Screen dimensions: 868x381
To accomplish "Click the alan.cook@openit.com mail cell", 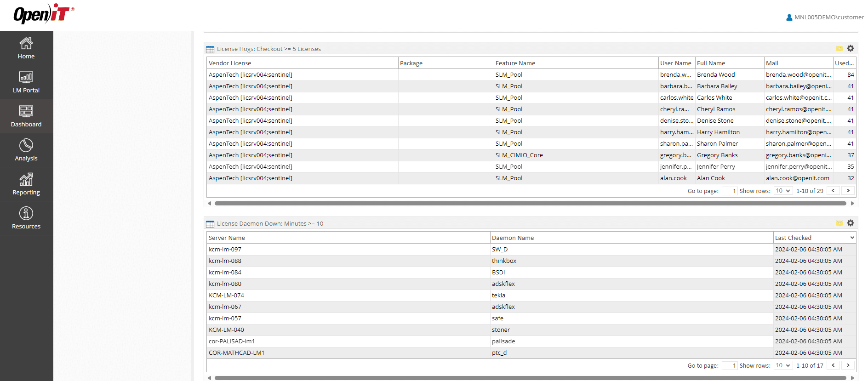I will (x=799, y=178).
